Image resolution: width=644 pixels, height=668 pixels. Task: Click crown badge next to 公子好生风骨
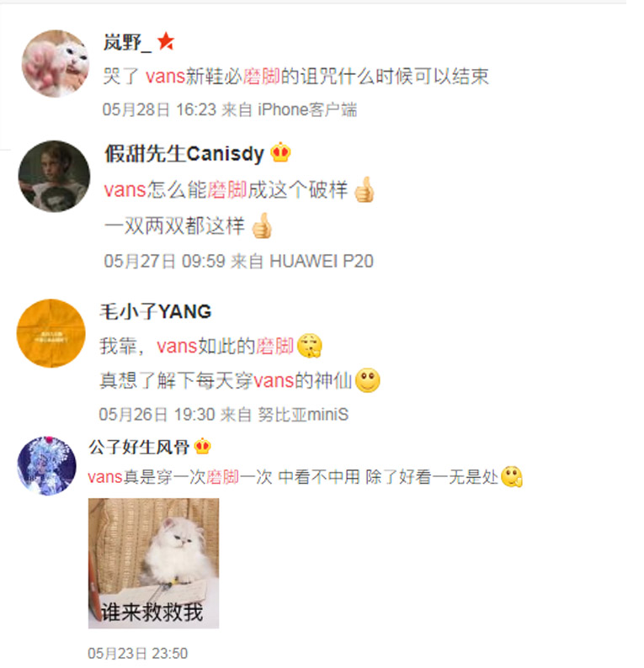202,447
